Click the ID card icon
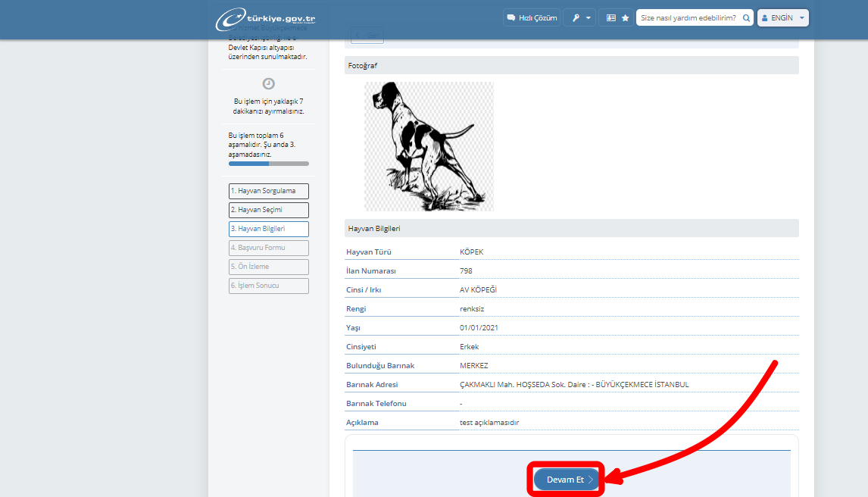Viewport: 868px width, 497px height. [x=611, y=17]
